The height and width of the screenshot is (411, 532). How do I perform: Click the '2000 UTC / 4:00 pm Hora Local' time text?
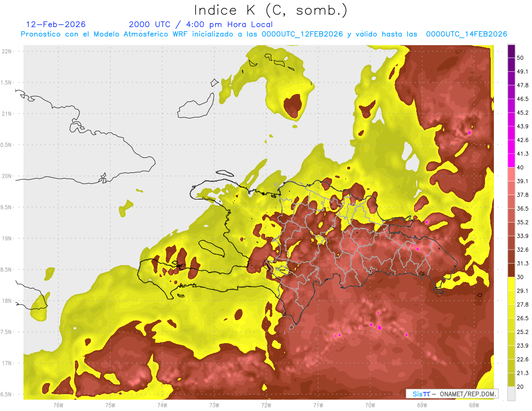pyautogui.click(x=201, y=24)
